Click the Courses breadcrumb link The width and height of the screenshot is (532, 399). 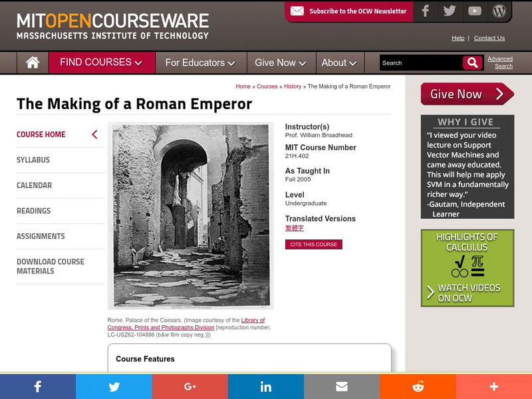coord(267,86)
